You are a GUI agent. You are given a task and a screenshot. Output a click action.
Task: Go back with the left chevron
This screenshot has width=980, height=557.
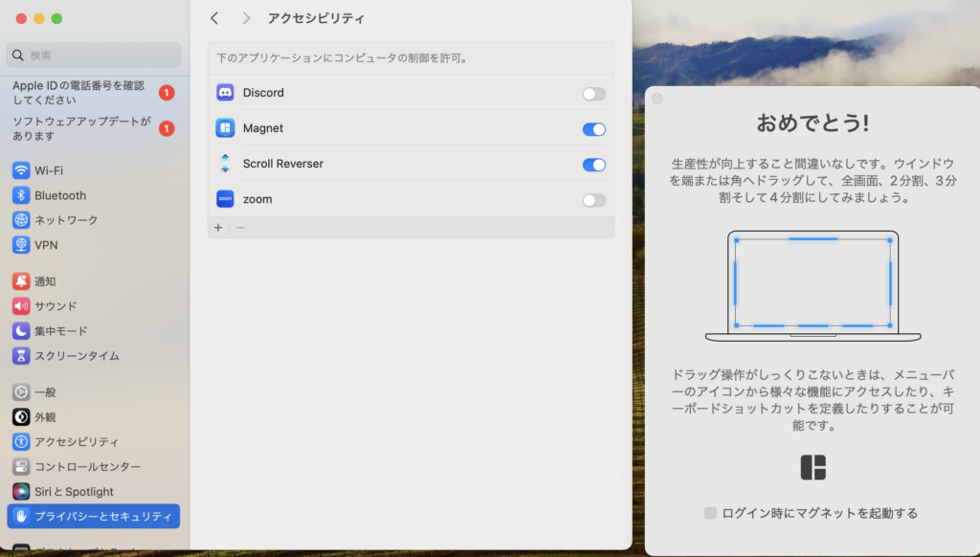click(x=214, y=18)
